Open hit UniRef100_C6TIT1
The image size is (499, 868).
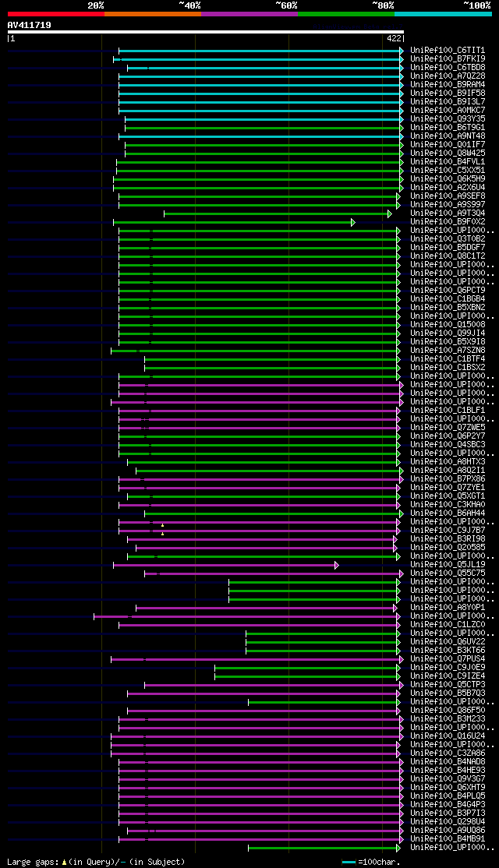pyautogui.click(x=448, y=51)
